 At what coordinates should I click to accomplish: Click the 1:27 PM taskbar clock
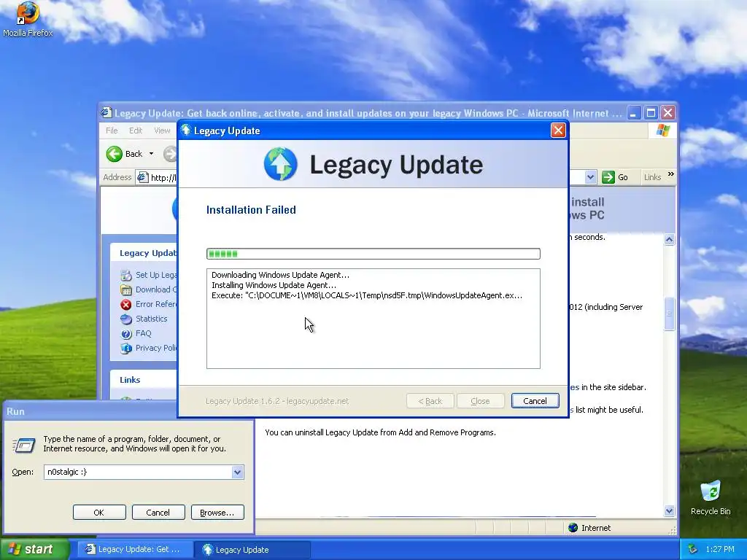(720, 549)
